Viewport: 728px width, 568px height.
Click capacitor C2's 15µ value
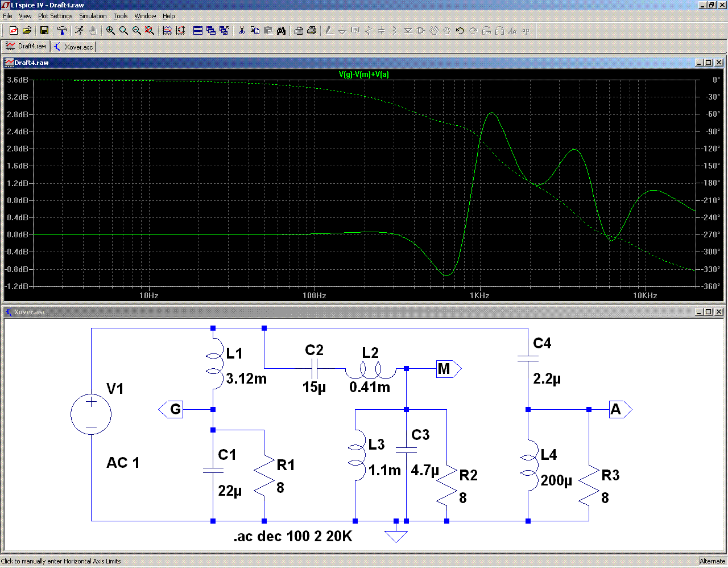point(315,388)
